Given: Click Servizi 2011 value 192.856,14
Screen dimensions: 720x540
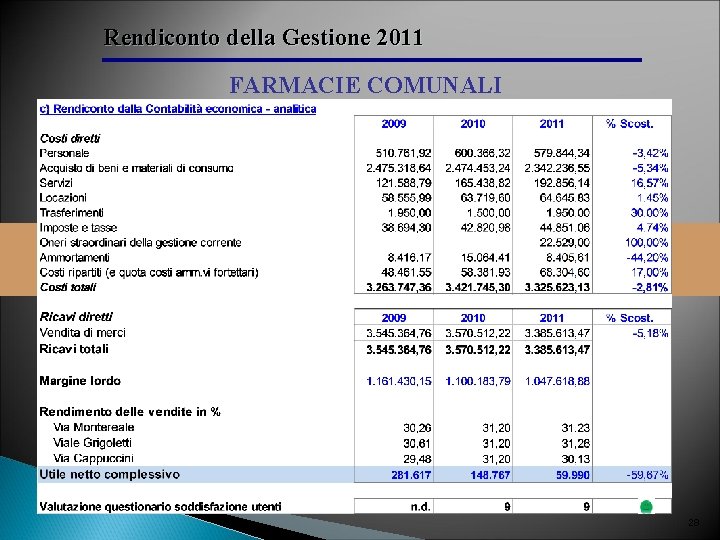Looking at the screenshot, I should click(x=561, y=183).
